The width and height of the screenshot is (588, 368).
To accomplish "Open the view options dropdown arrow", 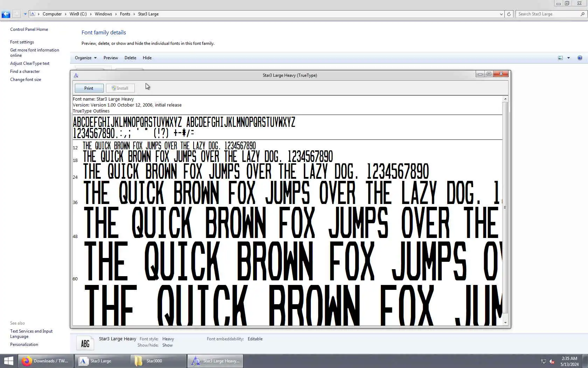I will 568,58.
